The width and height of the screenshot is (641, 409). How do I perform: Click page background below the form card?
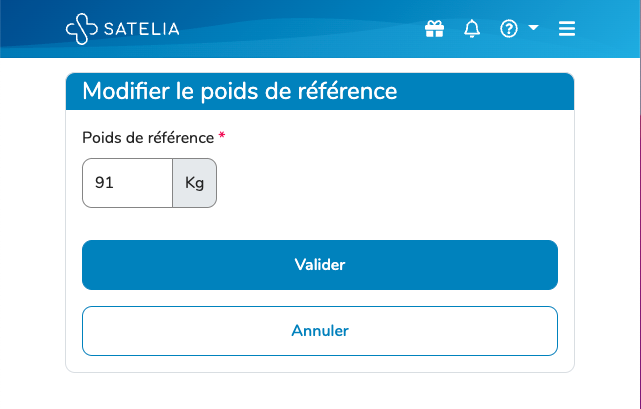coord(320,392)
